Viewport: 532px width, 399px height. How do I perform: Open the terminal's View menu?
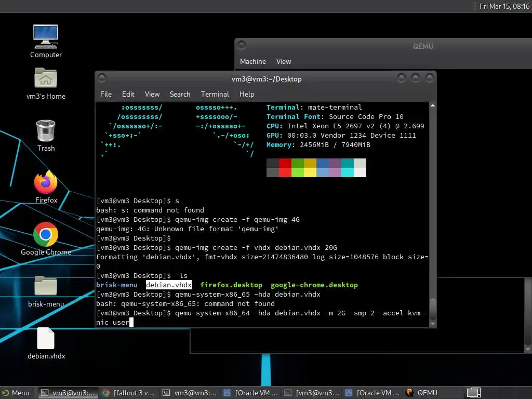(152, 94)
